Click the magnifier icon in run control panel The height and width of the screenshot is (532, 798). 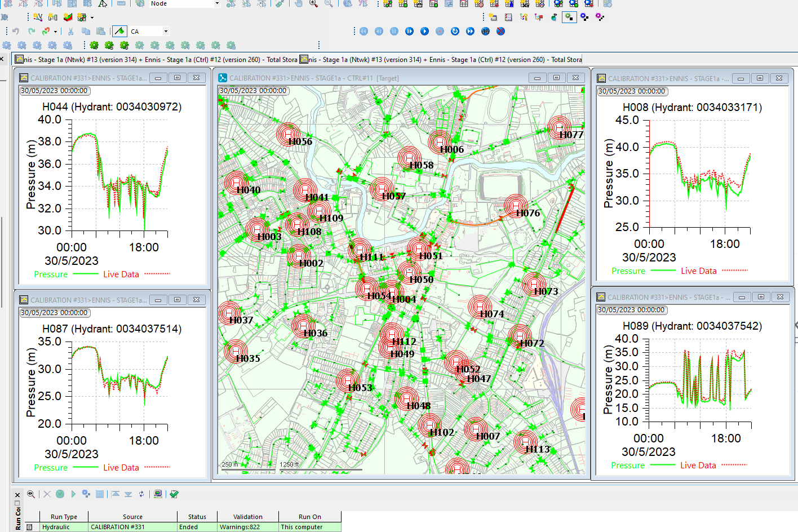pyautogui.click(x=31, y=494)
